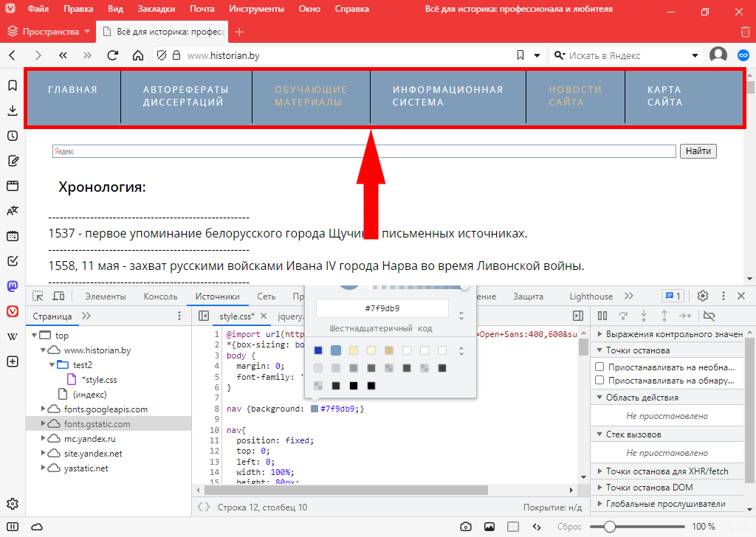Click the inspect element picker icon

(38, 296)
